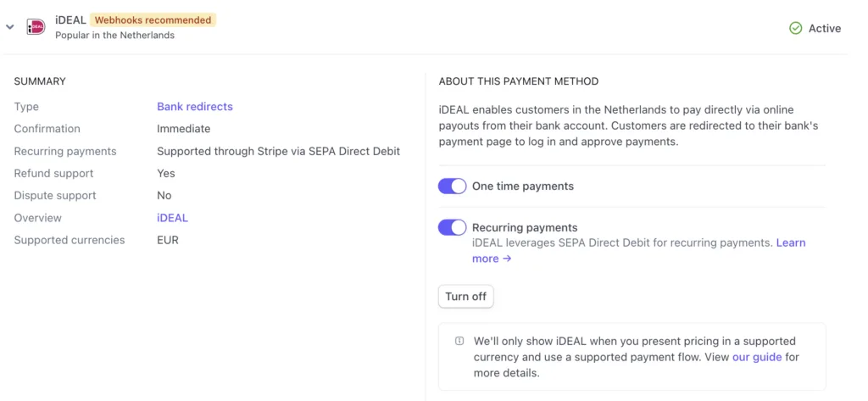Open the iDEAL overview link
The width and height of the screenshot is (868, 401).
pyautogui.click(x=172, y=218)
